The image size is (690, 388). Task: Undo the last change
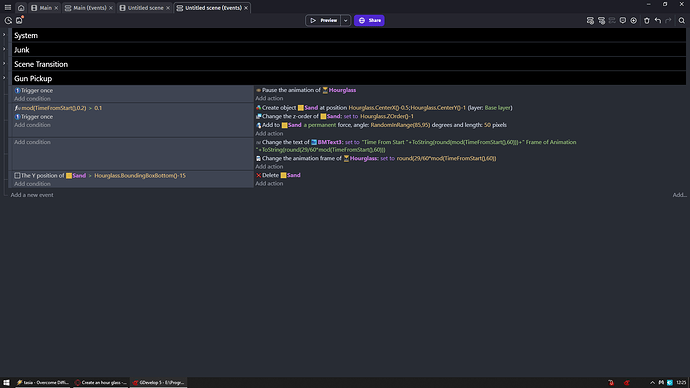(657, 20)
